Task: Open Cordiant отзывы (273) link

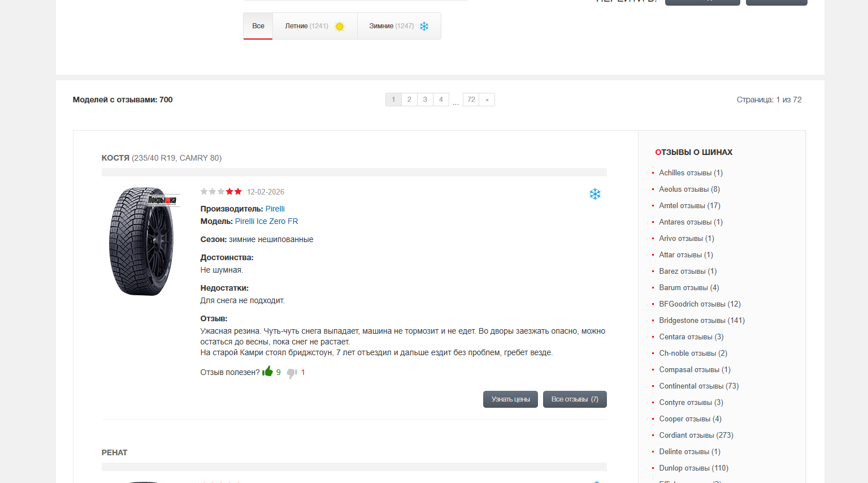Action: (x=696, y=435)
